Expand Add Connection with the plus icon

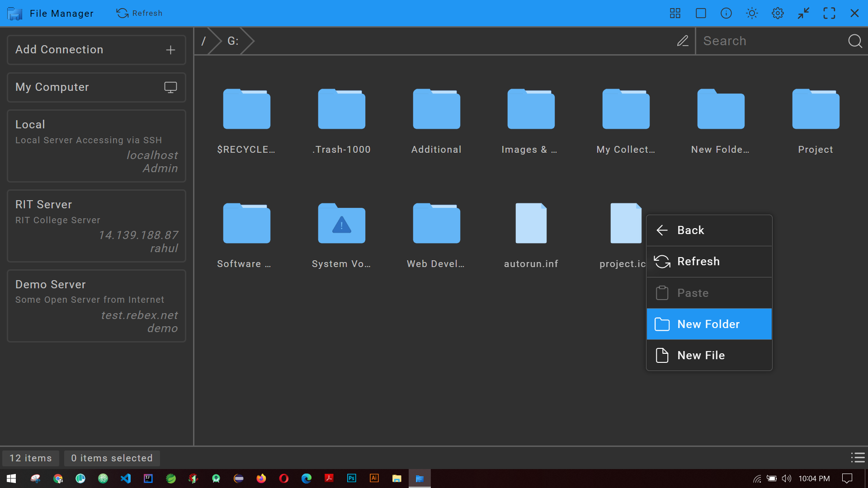tap(170, 50)
